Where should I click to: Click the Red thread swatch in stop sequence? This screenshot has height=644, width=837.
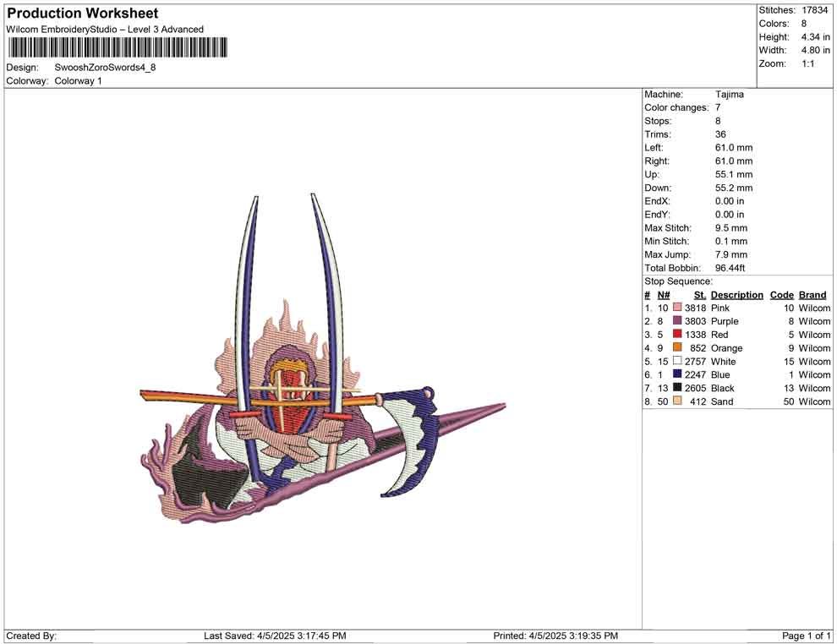click(x=677, y=336)
